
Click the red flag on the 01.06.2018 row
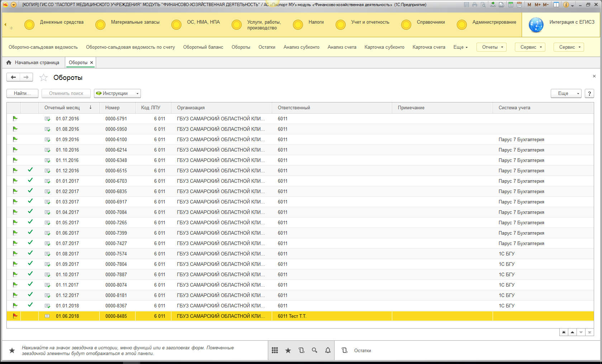tap(15, 316)
